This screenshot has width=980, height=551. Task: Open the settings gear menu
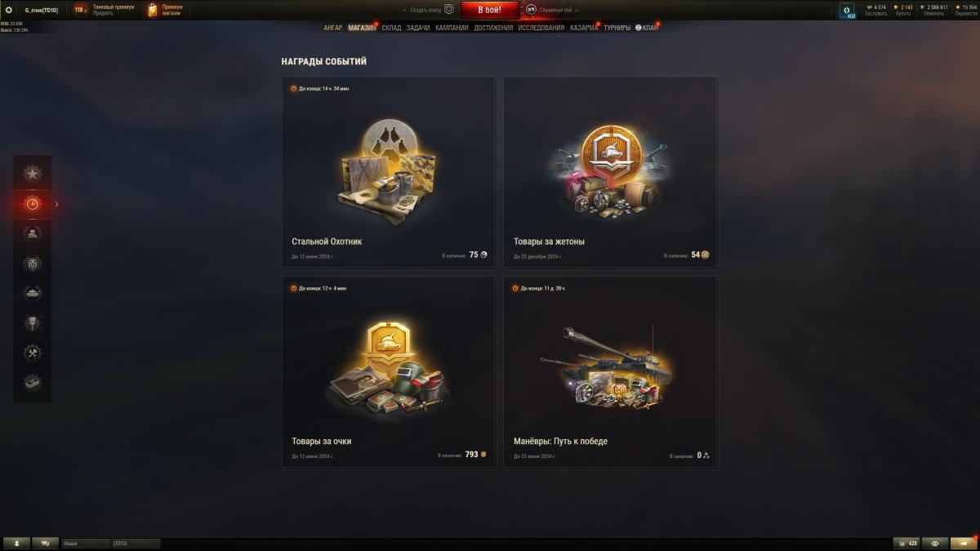pyautogui.click(x=9, y=10)
